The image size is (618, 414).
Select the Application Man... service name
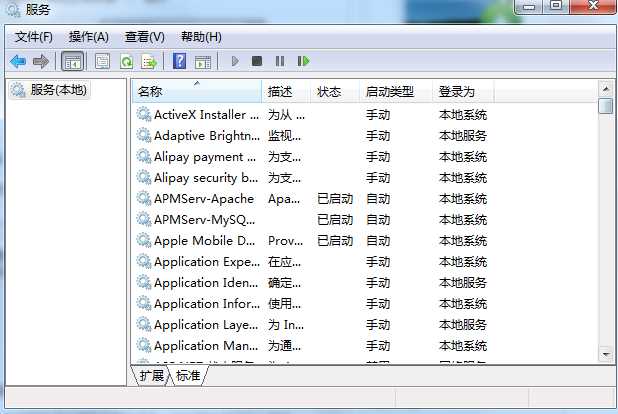point(206,346)
